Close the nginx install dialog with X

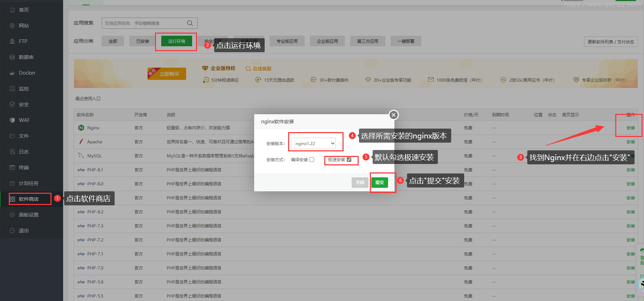(394, 115)
